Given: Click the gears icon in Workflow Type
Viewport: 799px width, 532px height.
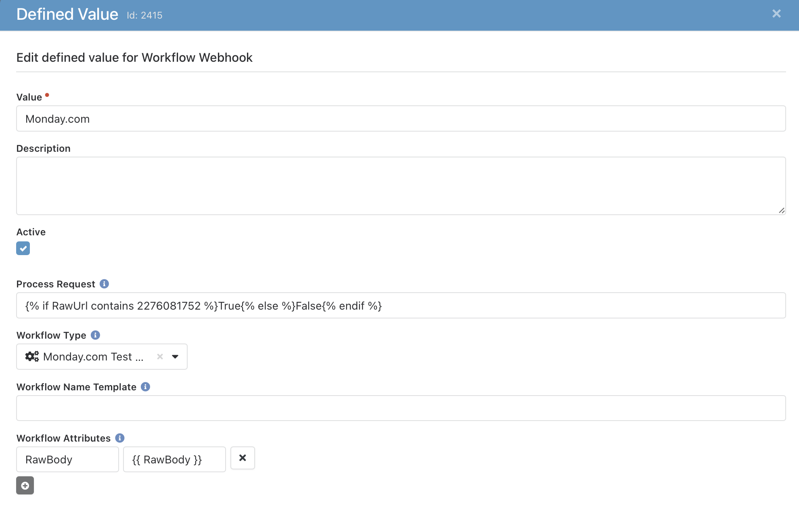Looking at the screenshot, I should pyautogui.click(x=32, y=356).
